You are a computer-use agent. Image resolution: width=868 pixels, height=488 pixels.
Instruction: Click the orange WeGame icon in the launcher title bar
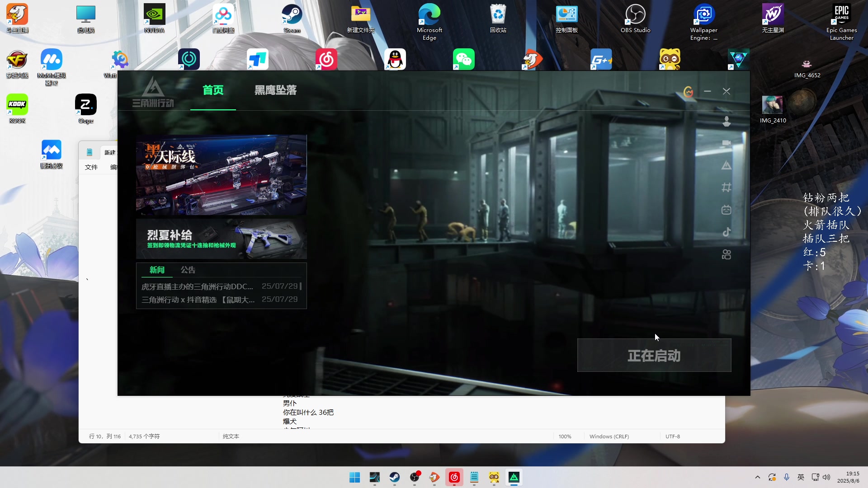(688, 92)
